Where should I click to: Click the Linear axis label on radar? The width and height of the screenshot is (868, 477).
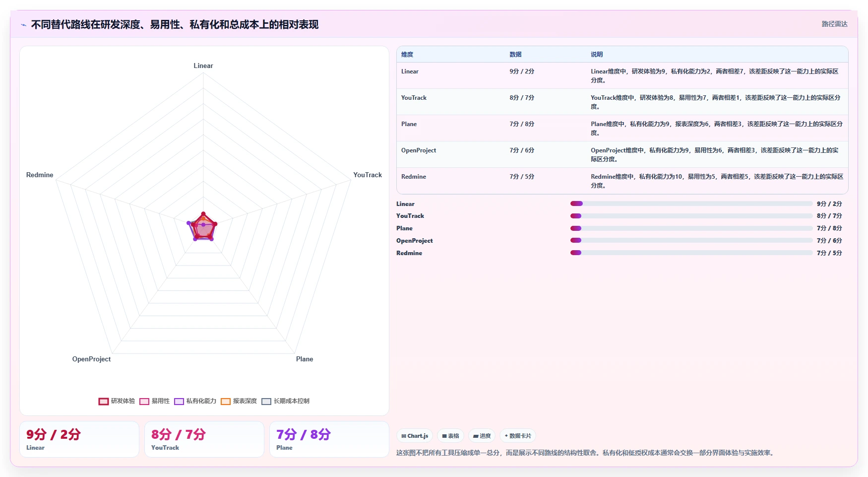pos(203,66)
